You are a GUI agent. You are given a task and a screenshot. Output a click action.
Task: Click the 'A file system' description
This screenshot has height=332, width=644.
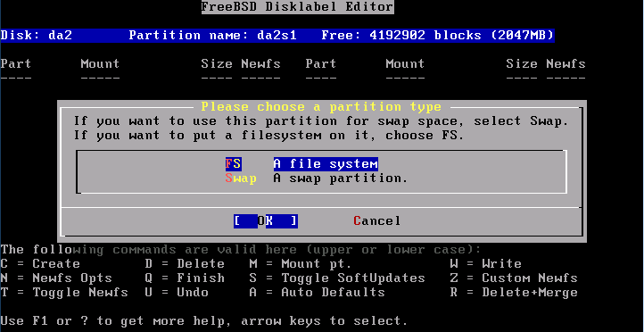326,164
